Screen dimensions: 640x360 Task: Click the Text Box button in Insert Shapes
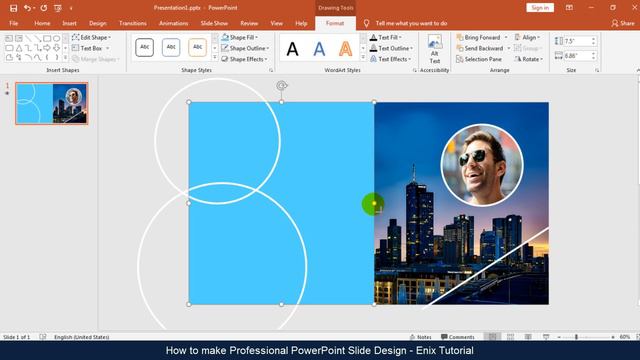87,48
